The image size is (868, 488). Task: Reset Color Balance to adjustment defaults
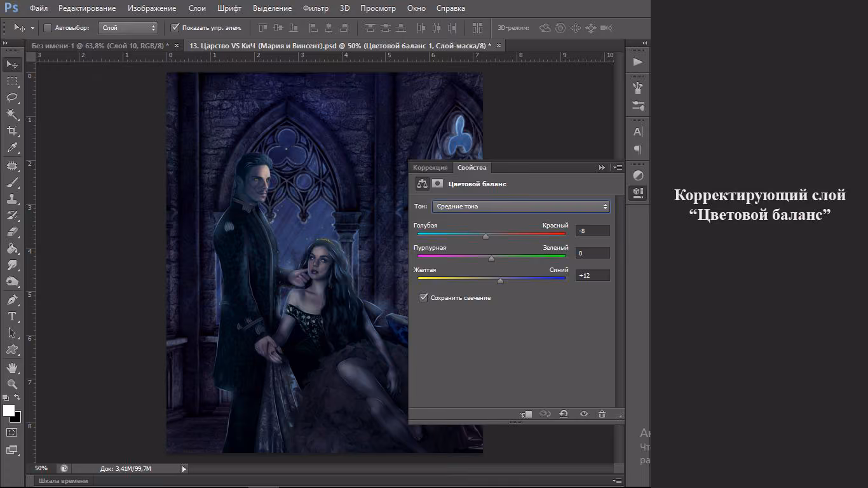[563, 414]
